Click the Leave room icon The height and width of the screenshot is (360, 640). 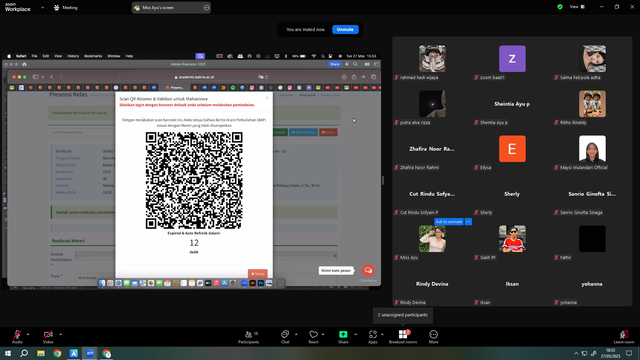pos(624,334)
